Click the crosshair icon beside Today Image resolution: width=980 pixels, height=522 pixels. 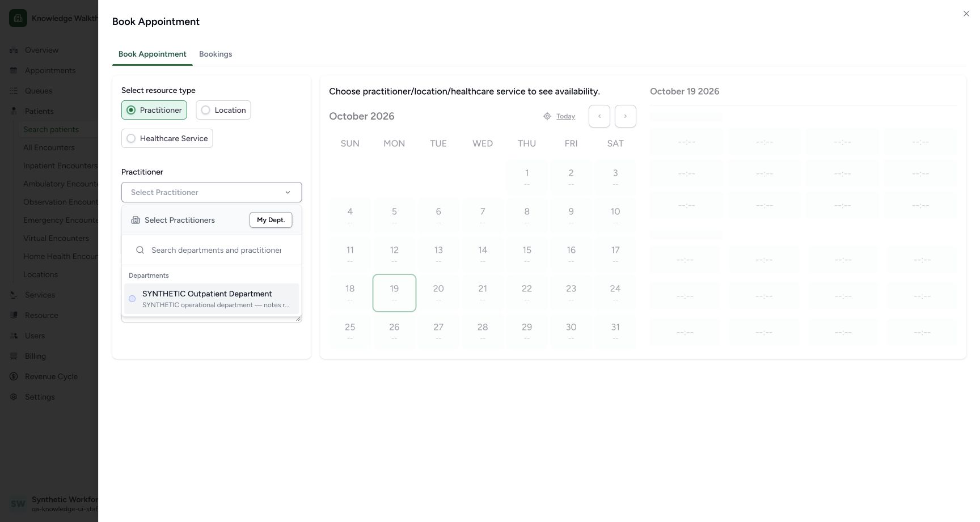547,116
